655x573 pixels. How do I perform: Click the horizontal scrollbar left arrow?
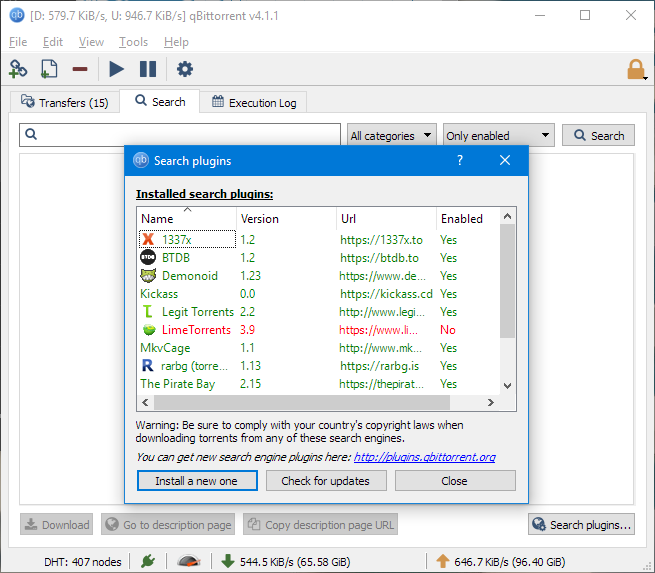click(145, 402)
